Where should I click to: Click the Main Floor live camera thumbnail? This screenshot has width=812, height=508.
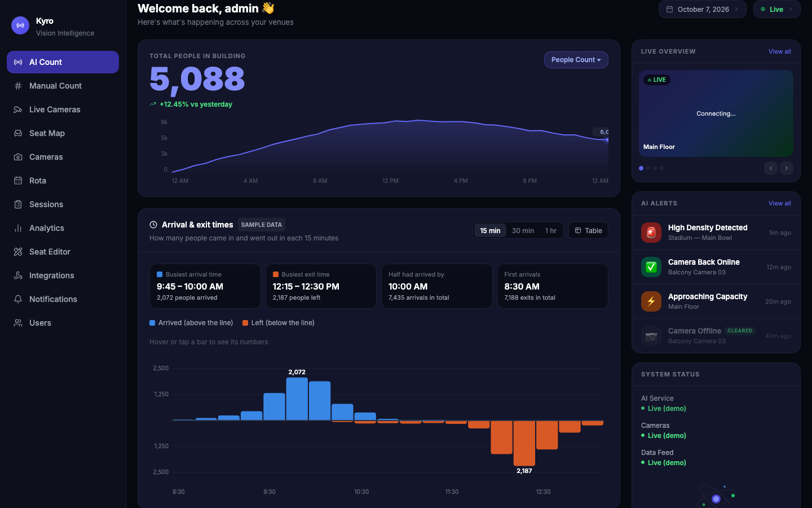[716, 113]
